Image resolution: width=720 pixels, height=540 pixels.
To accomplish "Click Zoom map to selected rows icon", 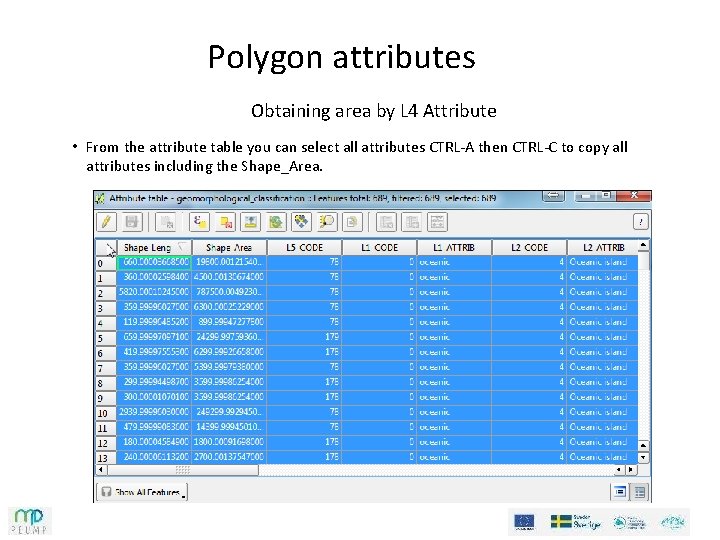I will (327, 222).
